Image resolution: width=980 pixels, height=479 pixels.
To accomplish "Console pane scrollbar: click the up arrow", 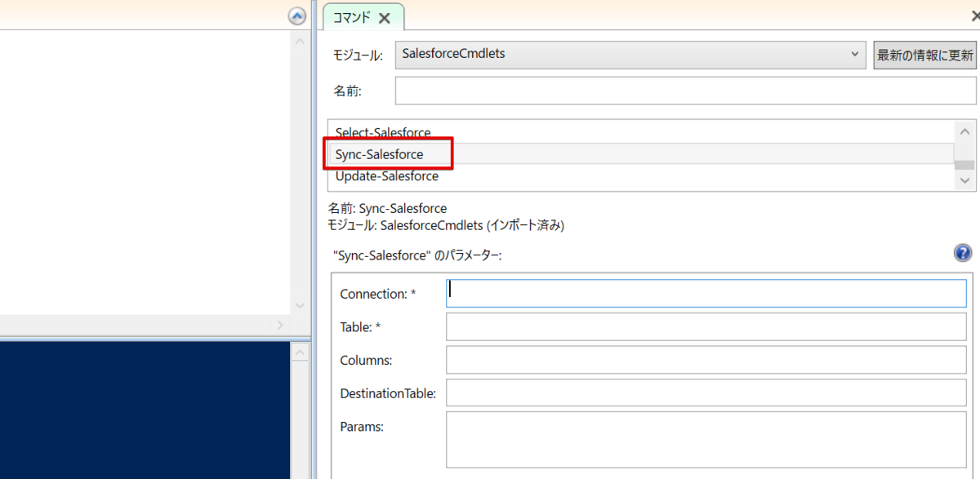I will click(299, 353).
